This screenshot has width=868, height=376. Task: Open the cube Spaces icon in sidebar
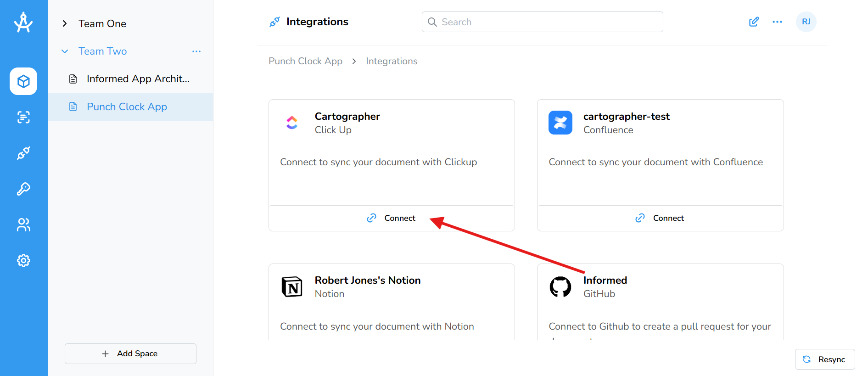click(23, 81)
